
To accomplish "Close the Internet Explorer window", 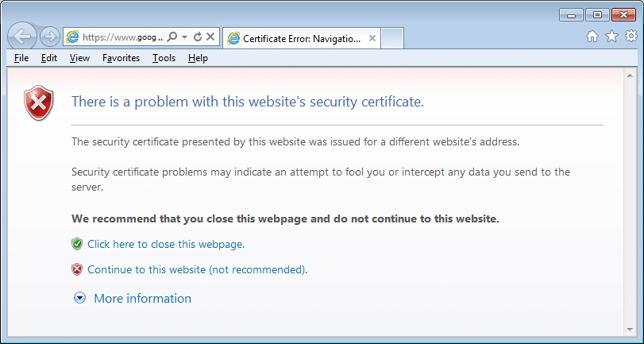I will click(623, 15).
